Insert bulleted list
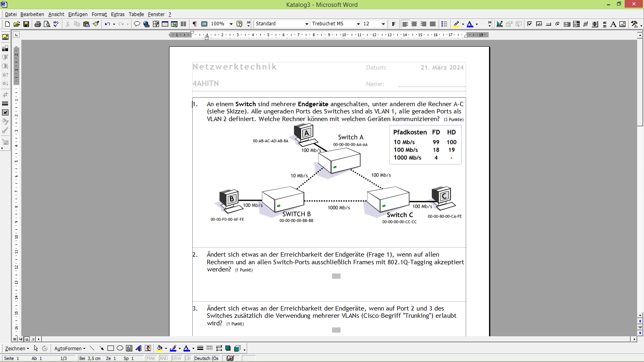Screen dimensions: 644x362 444,24
